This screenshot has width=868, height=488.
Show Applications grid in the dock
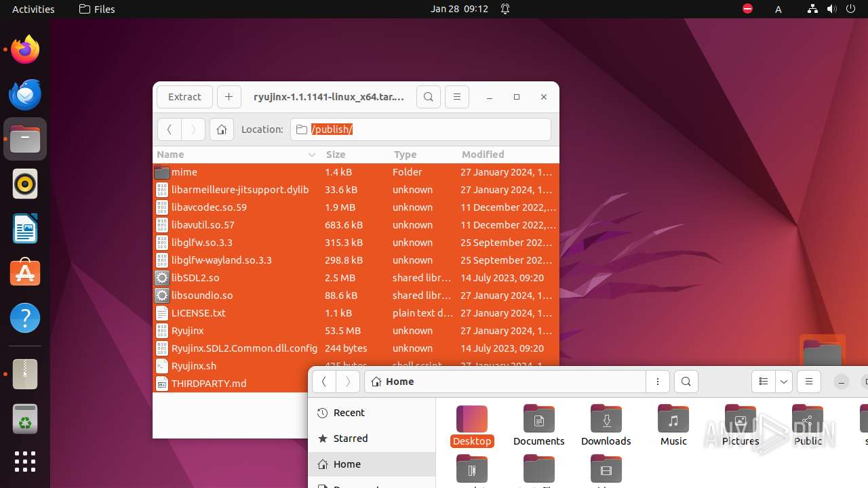pyautogui.click(x=25, y=462)
